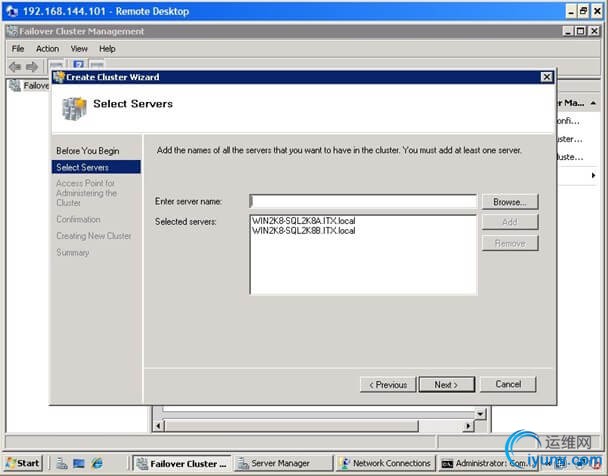608x476 pixels.
Task: Click the Browse button
Action: pyautogui.click(x=510, y=202)
